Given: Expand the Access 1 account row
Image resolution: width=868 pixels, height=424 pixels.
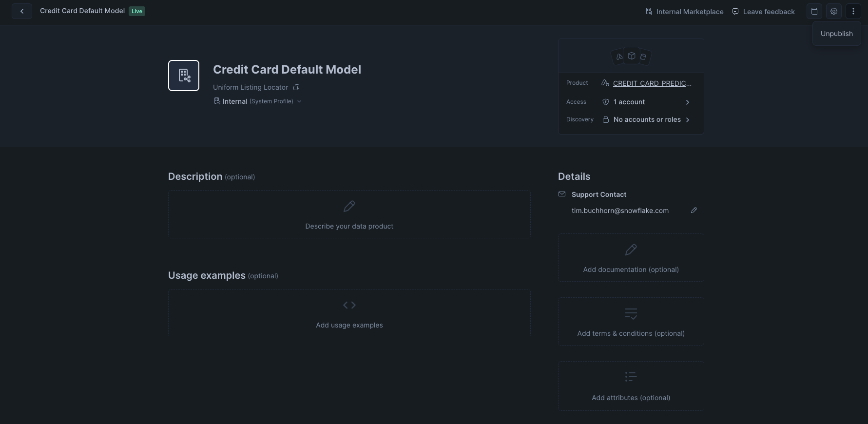Looking at the screenshot, I should 687,102.
